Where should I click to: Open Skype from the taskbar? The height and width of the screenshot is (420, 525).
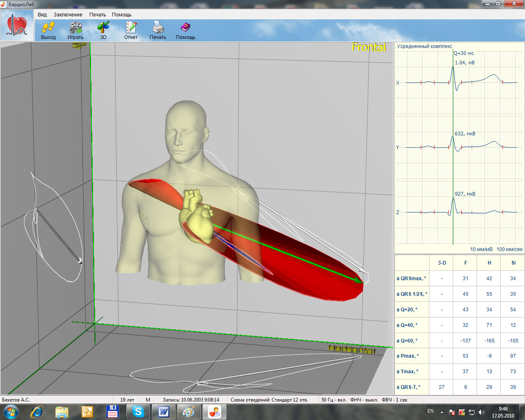point(138,411)
